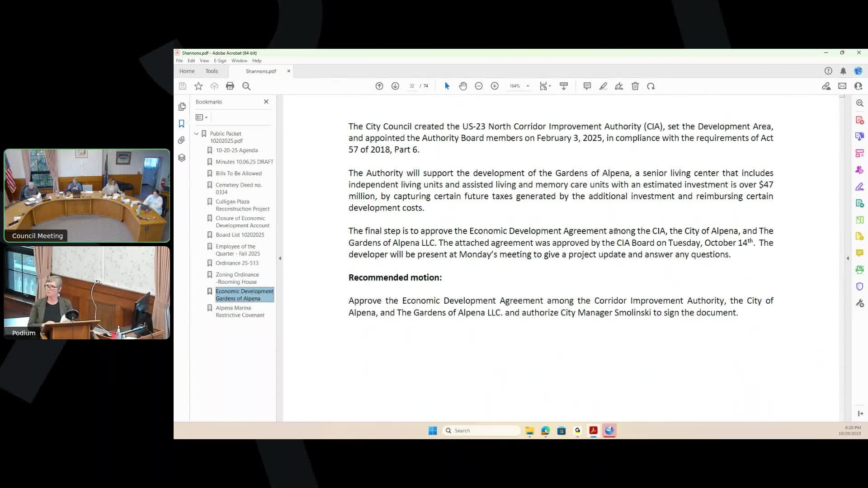Click the Print file icon

230,86
